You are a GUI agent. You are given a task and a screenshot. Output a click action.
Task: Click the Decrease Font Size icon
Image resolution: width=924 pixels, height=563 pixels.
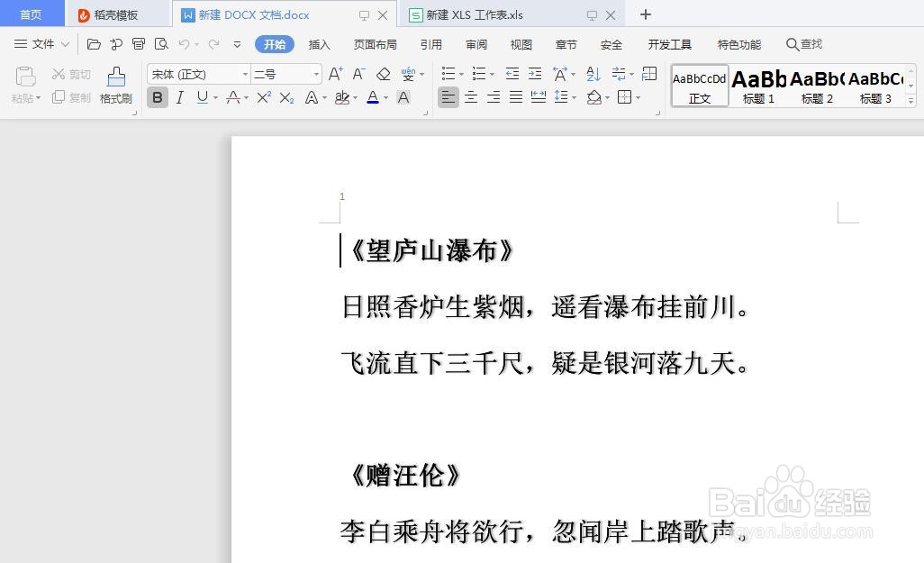(x=357, y=74)
